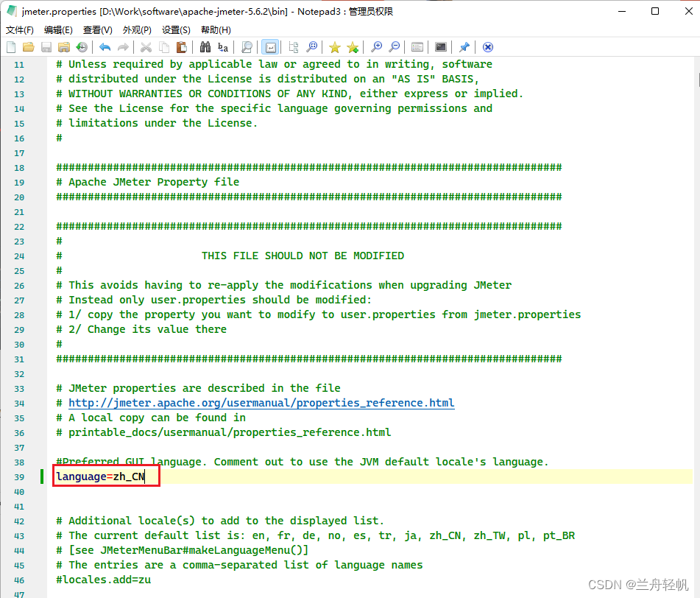Click the vertical scrollbar thumb
Viewport: 700px width, 598px height.
(699, 80)
